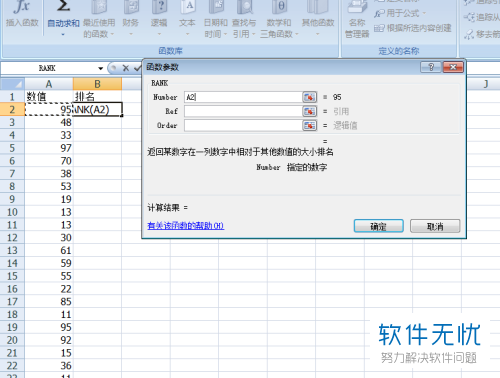Click cell with value 92
Viewport: 500px width, 378px height.
point(49,340)
